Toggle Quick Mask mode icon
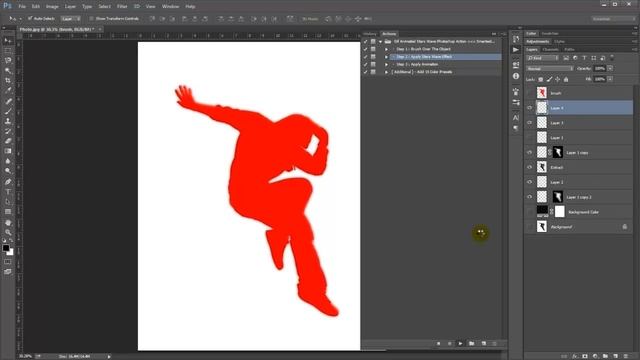This screenshot has width=640, height=360. pos(8,262)
